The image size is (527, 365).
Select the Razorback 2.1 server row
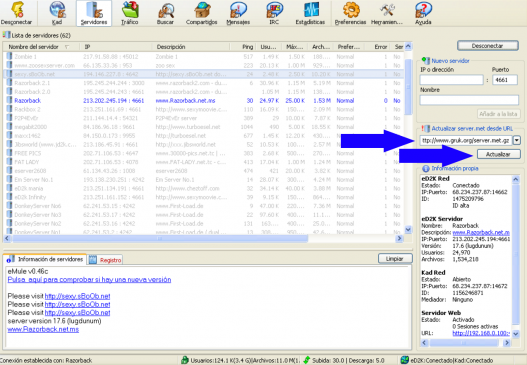(204, 83)
